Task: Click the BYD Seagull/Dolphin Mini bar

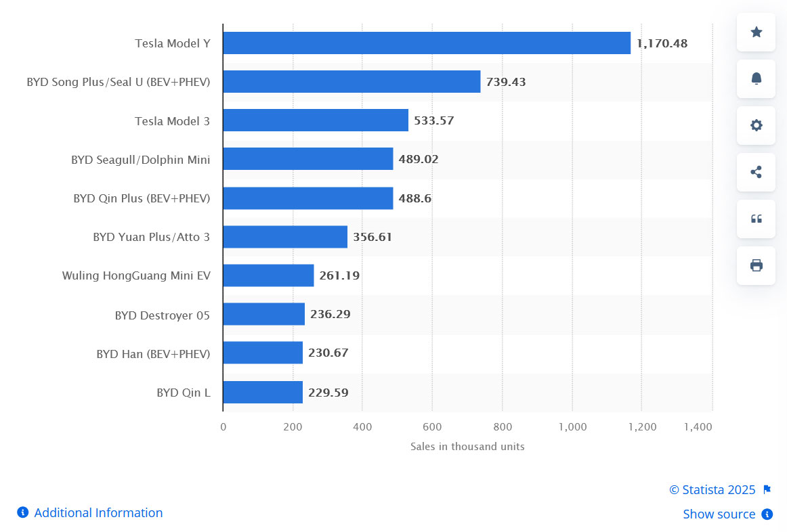Action: (x=308, y=159)
